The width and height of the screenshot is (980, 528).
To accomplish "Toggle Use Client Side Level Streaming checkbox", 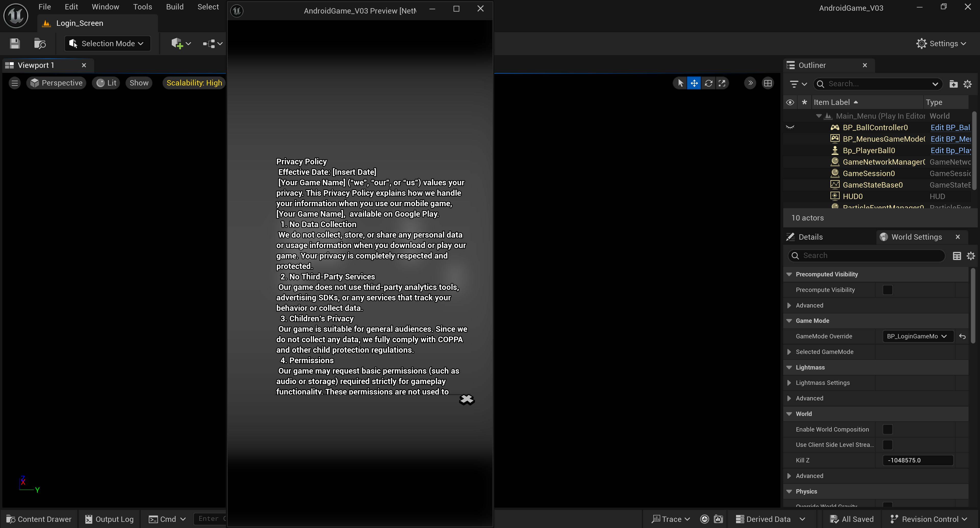I will [x=887, y=445].
